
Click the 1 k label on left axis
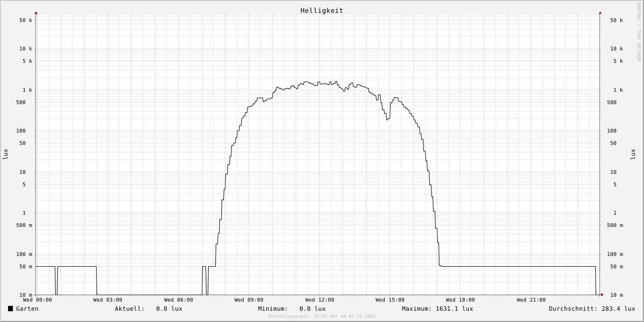point(27,90)
